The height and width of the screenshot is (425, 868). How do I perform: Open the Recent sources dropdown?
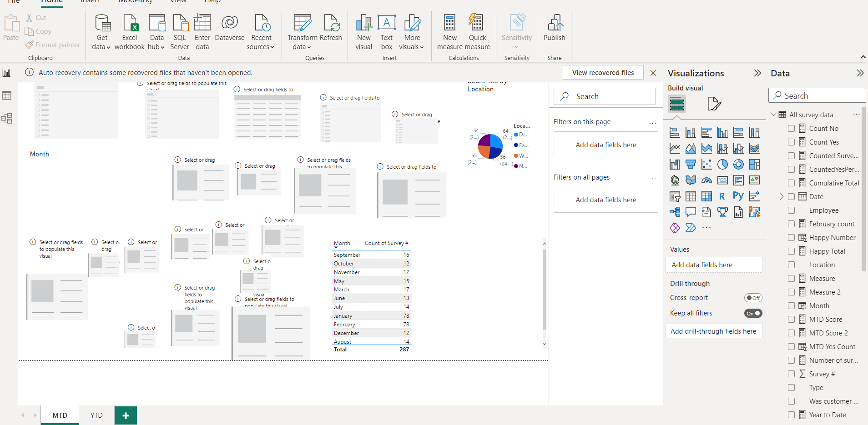tap(261, 32)
